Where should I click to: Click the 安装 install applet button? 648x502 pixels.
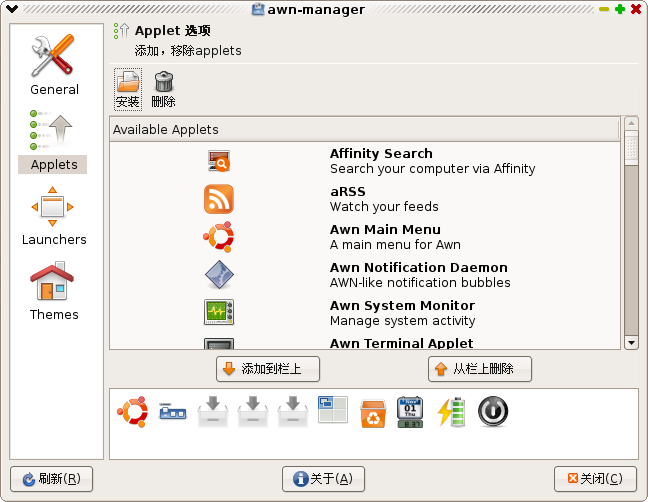click(x=128, y=89)
